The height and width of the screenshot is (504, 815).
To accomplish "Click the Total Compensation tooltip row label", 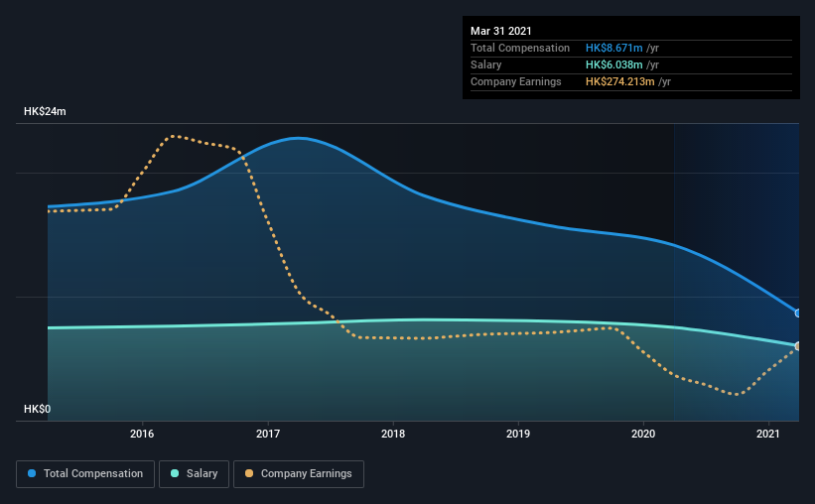I will point(520,48).
